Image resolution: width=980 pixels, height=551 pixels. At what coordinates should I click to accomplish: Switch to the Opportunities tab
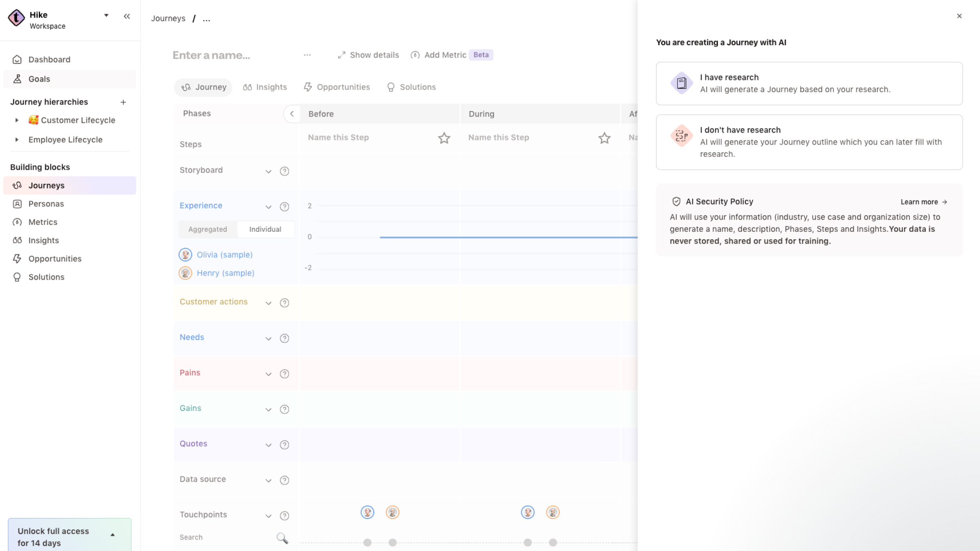pos(337,87)
